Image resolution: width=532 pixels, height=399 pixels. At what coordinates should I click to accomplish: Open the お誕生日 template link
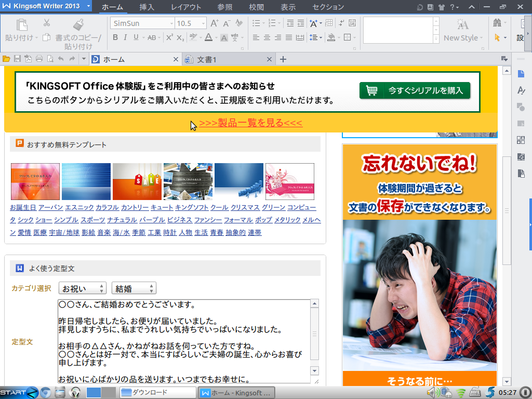click(23, 207)
